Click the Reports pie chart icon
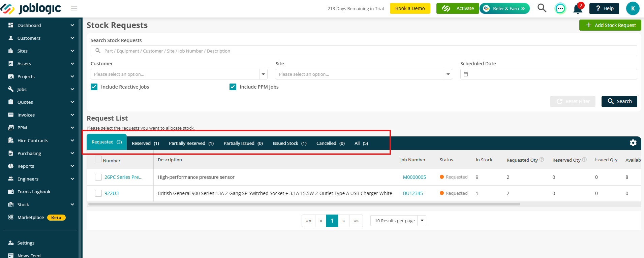The height and width of the screenshot is (258, 644). coord(11,166)
